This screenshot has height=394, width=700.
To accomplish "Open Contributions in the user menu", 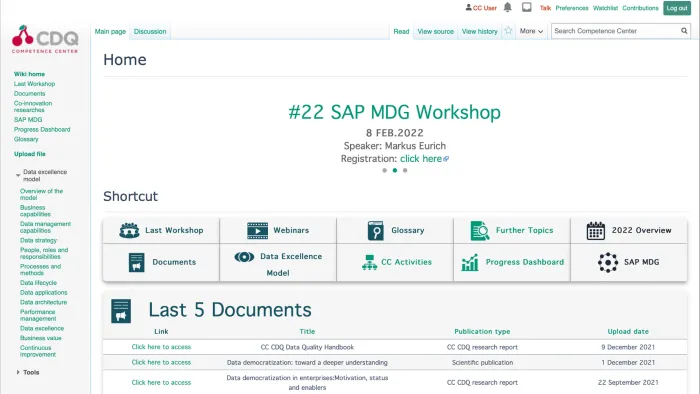I will [x=640, y=8].
